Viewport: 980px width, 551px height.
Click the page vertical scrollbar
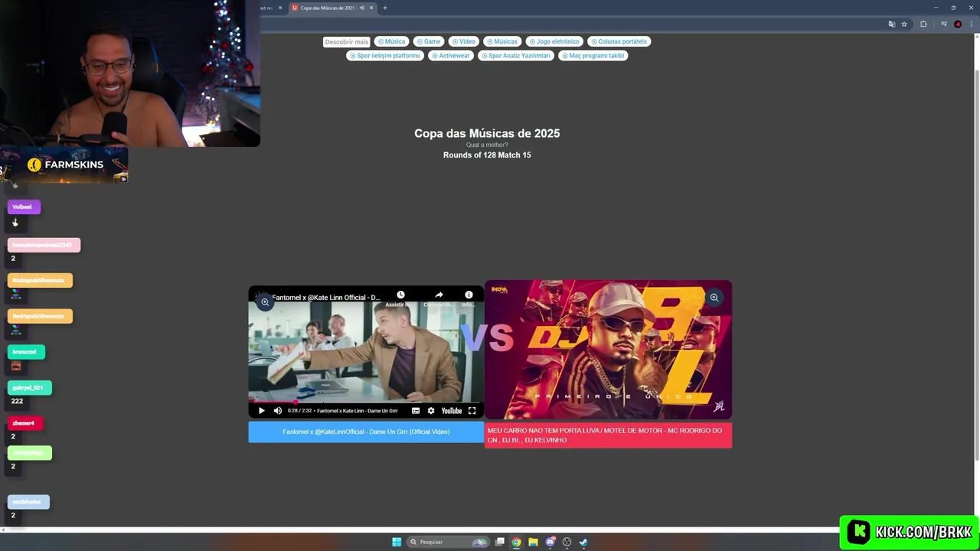[x=976, y=264]
